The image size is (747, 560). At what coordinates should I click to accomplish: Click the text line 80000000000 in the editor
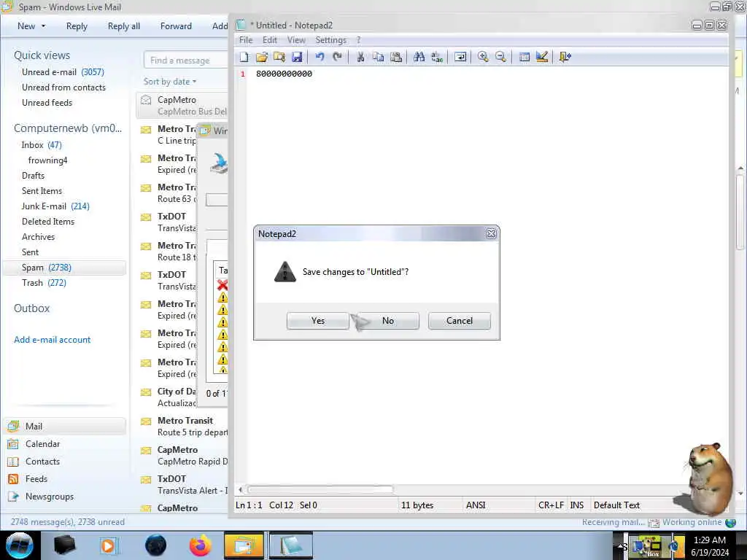pyautogui.click(x=284, y=74)
